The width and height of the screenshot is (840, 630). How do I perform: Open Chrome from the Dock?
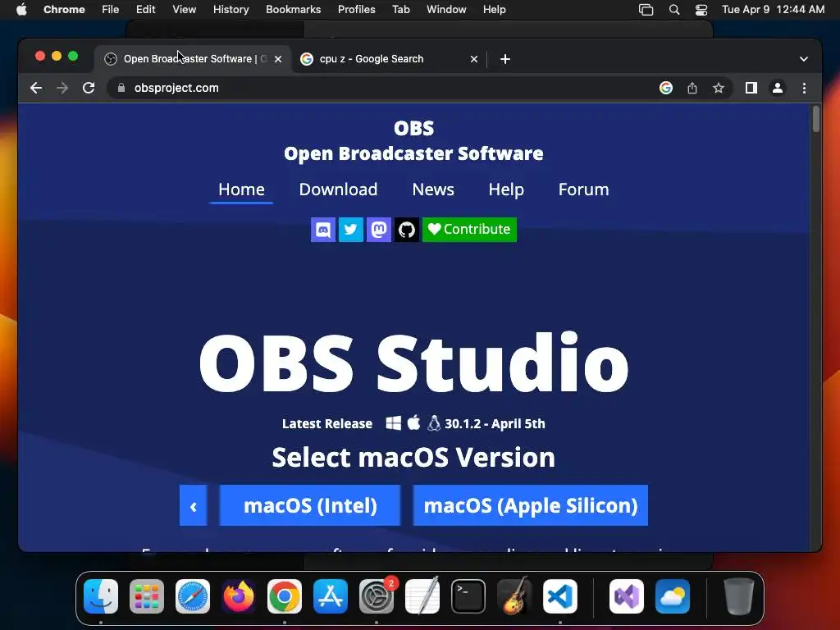pyautogui.click(x=285, y=596)
